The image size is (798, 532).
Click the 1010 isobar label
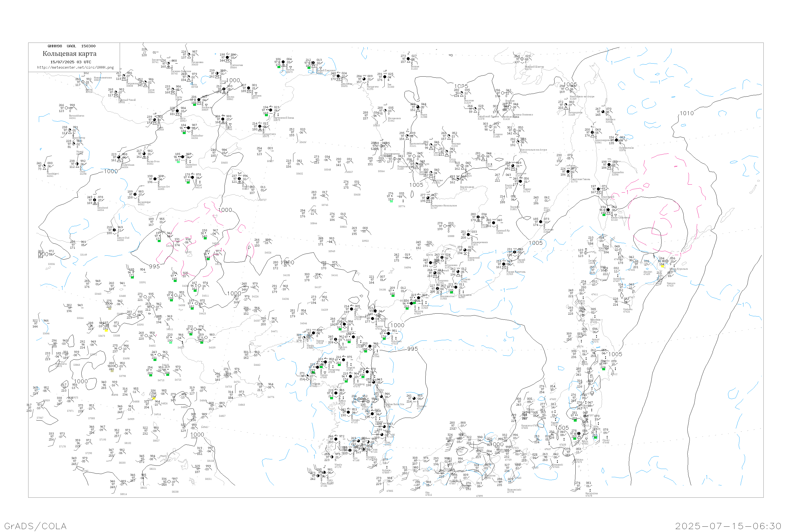[x=687, y=113]
